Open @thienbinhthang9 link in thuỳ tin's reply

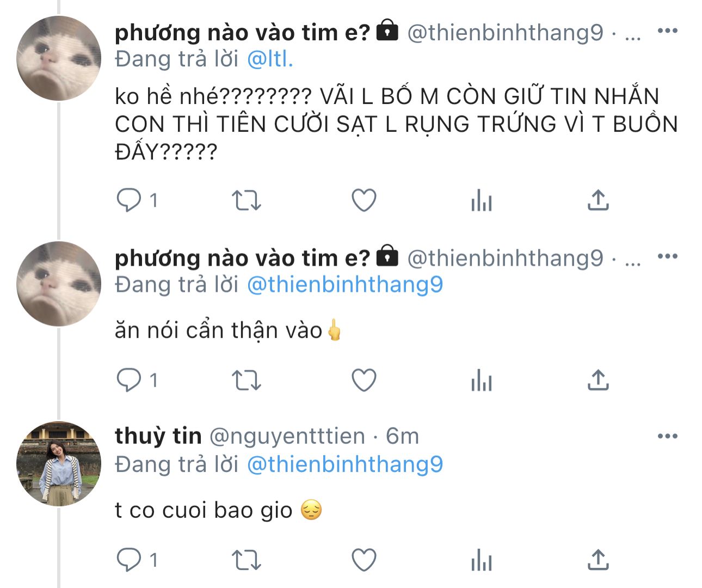pos(345,464)
